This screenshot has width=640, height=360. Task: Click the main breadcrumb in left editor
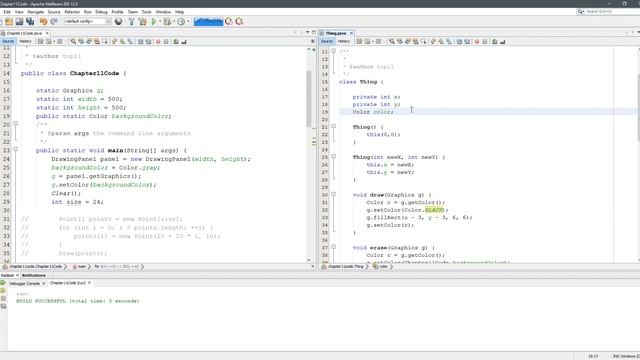click(x=80, y=267)
